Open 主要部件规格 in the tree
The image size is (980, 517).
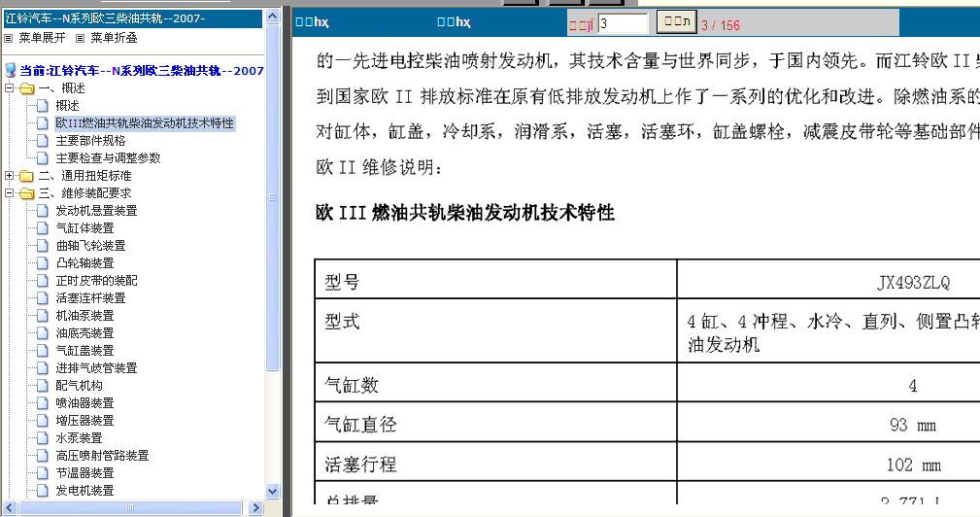click(90, 141)
